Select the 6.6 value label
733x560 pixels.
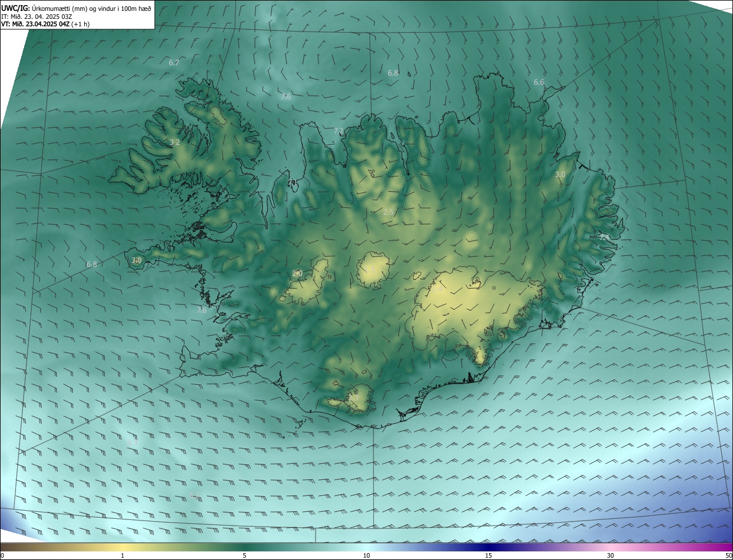[539, 82]
